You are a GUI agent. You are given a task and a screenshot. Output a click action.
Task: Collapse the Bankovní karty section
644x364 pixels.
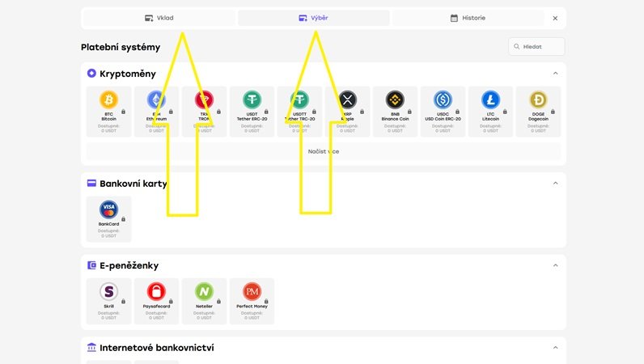[x=555, y=183]
